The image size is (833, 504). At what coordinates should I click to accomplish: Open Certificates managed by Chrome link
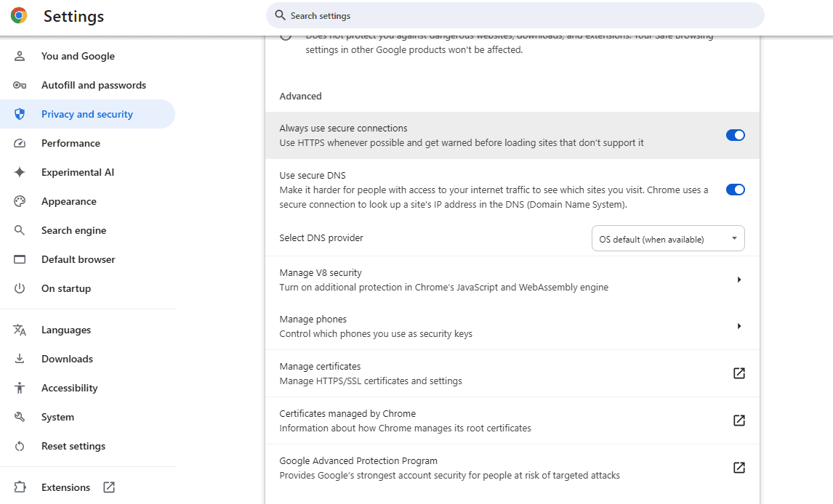coord(739,420)
